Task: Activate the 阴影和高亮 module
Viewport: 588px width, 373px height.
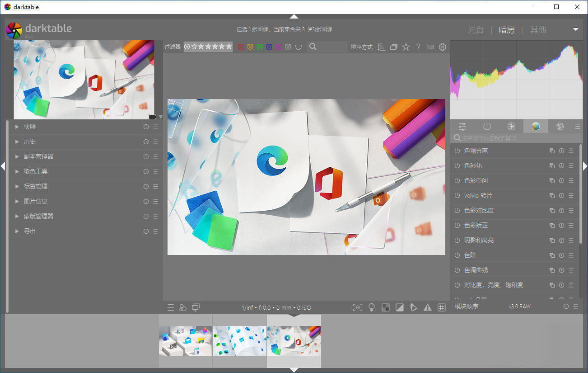Action: [x=457, y=240]
